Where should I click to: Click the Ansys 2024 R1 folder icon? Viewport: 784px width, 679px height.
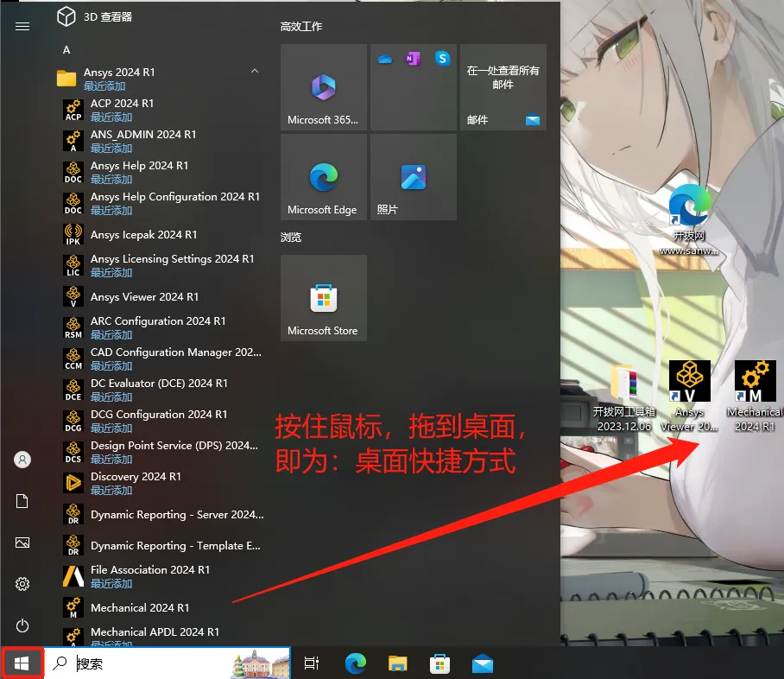[66, 79]
